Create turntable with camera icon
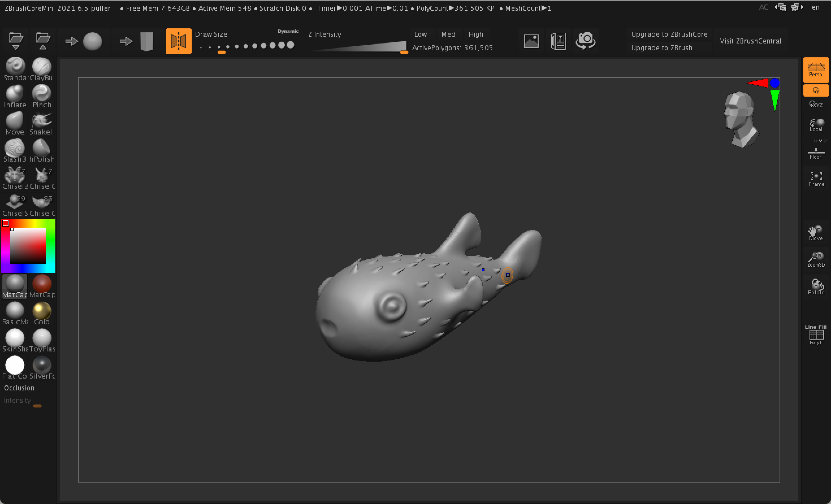Image resolution: width=831 pixels, height=504 pixels. point(585,41)
